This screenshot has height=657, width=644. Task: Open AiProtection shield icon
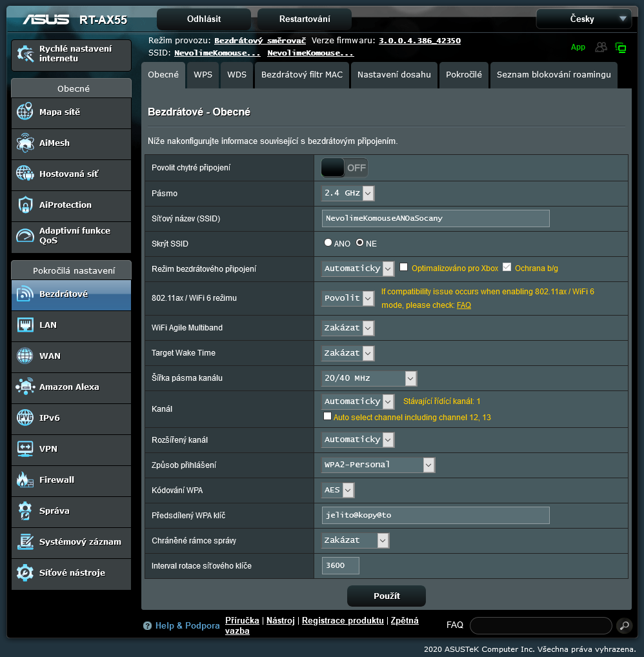(25, 205)
